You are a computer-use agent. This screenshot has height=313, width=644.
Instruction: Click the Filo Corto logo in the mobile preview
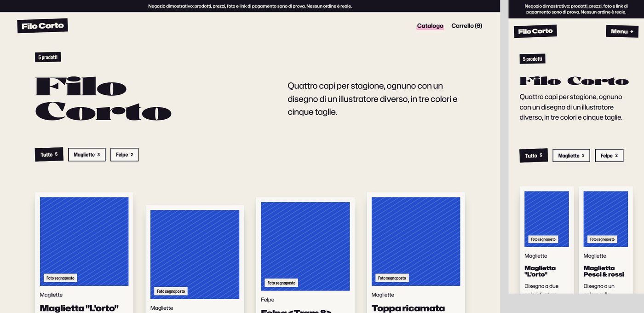pos(535,31)
